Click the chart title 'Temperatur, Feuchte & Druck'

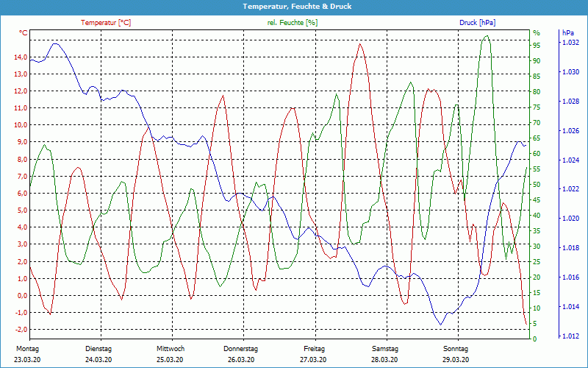tap(297, 7)
